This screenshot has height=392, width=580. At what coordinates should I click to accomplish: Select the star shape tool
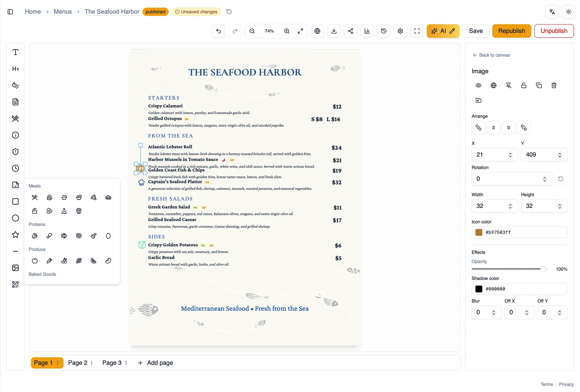[x=15, y=235]
